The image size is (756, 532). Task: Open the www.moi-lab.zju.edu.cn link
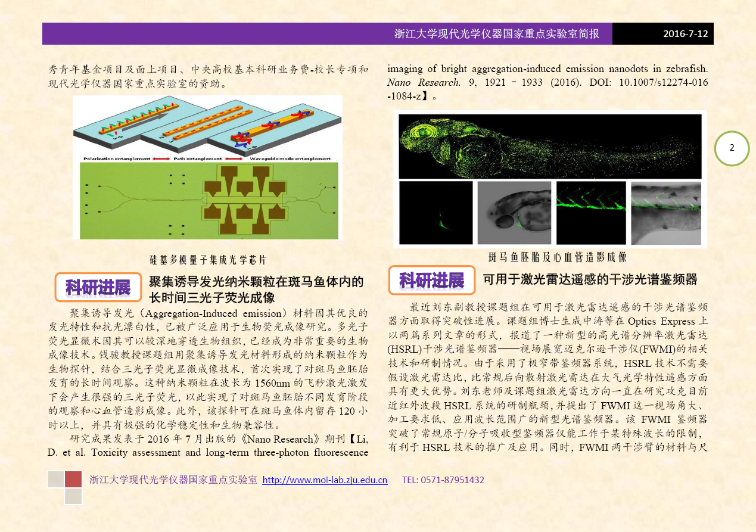325,480
